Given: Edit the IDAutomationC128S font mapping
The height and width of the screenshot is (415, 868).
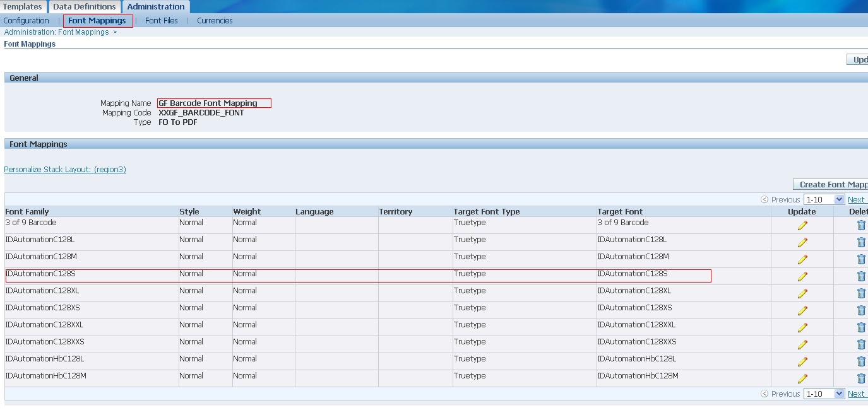Looking at the screenshot, I should click(802, 276).
